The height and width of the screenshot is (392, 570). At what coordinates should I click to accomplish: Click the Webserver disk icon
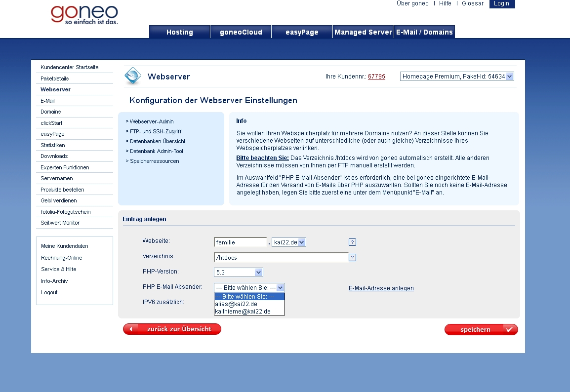pyautogui.click(x=133, y=76)
